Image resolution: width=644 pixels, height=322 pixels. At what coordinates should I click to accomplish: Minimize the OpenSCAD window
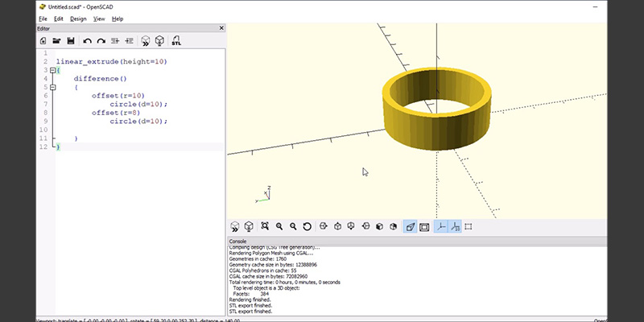[x=596, y=7]
